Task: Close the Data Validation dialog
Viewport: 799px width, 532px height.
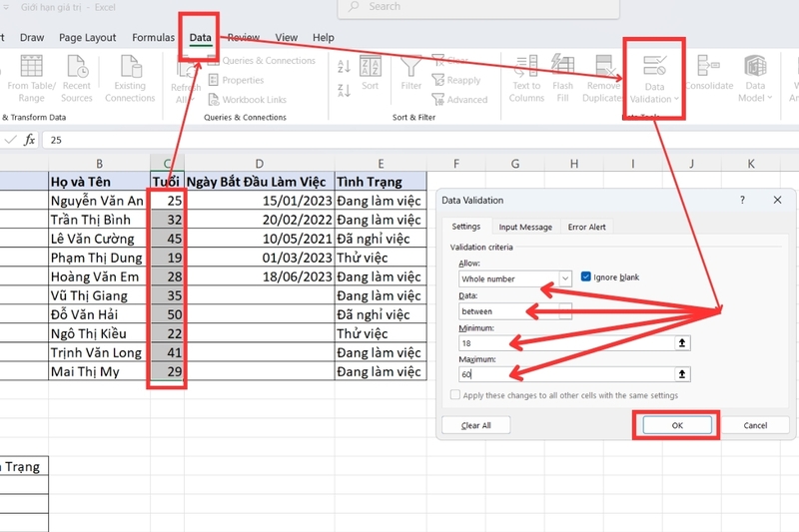Action: tap(777, 200)
